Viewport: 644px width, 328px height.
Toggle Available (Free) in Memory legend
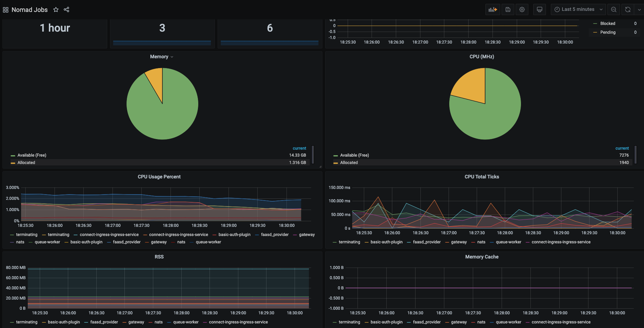(x=32, y=155)
